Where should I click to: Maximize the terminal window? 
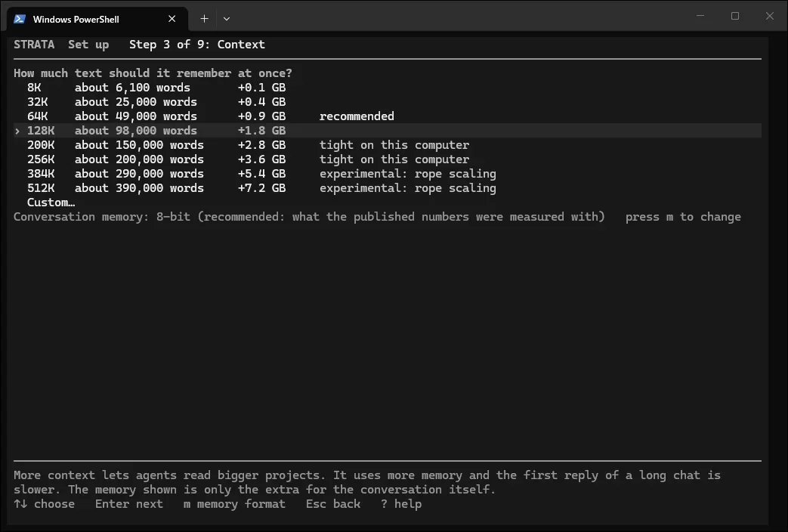click(734, 16)
